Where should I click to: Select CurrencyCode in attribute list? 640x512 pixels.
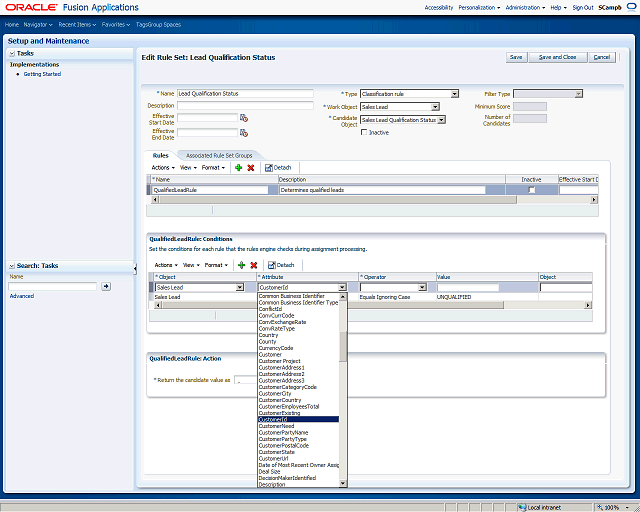point(299,348)
